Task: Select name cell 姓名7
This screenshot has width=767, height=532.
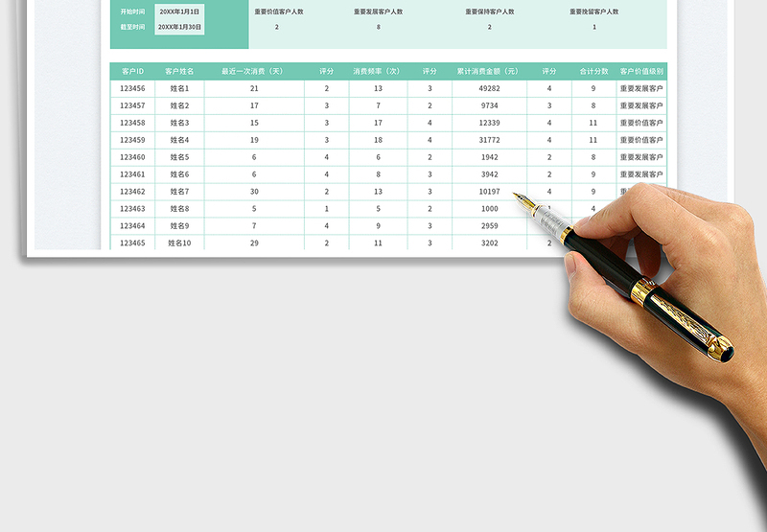Action: pyautogui.click(x=179, y=191)
